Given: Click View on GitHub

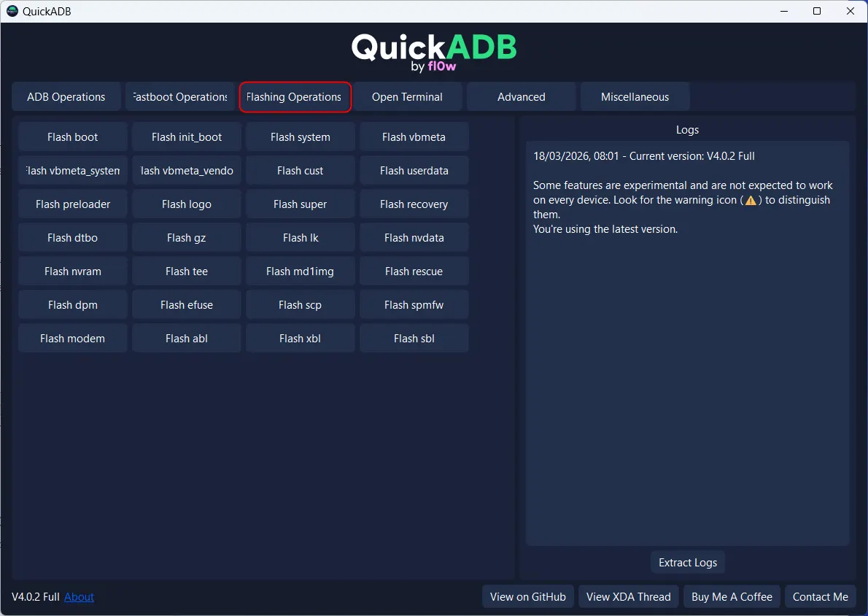Looking at the screenshot, I should [527, 597].
